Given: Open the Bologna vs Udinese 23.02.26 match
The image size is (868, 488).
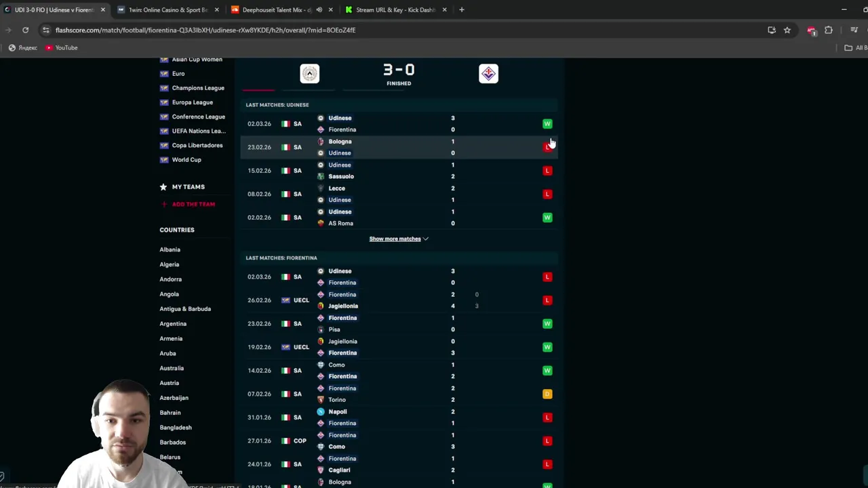Looking at the screenshot, I should (399, 147).
